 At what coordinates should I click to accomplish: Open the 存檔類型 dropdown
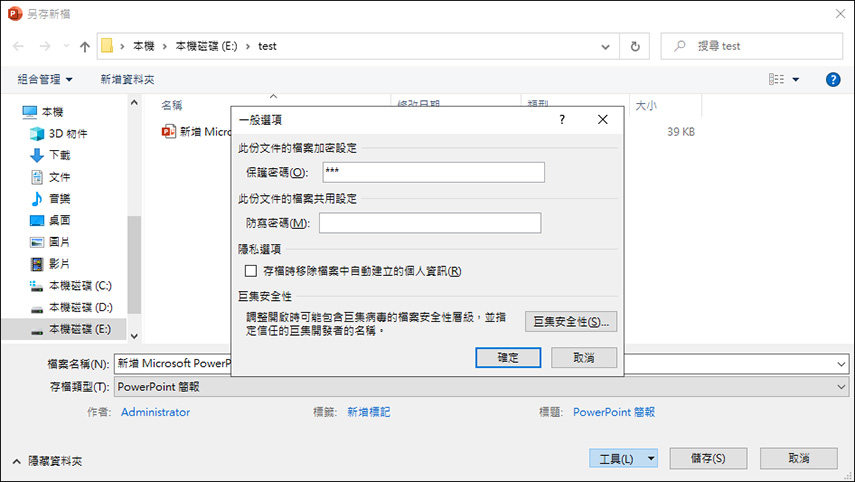click(481, 387)
